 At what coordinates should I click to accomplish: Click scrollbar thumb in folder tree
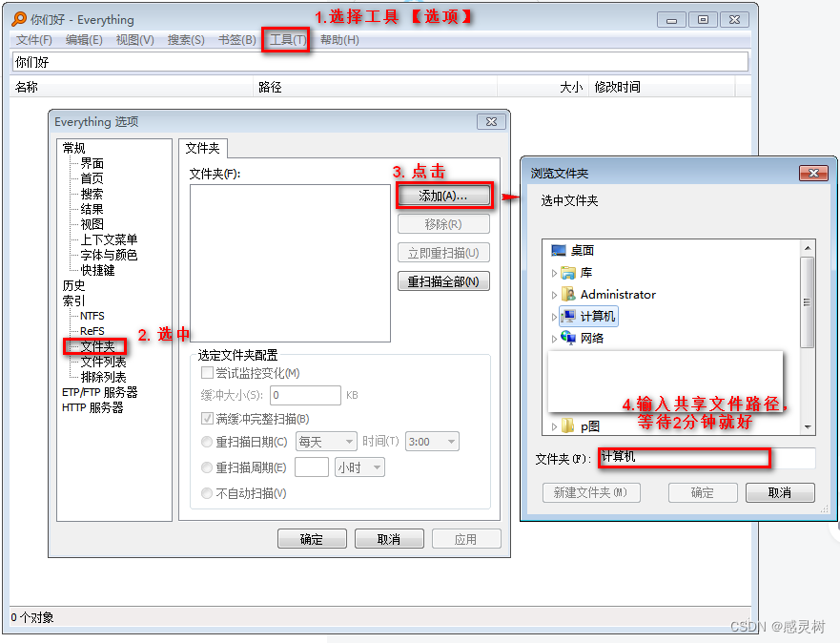tap(808, 301)
